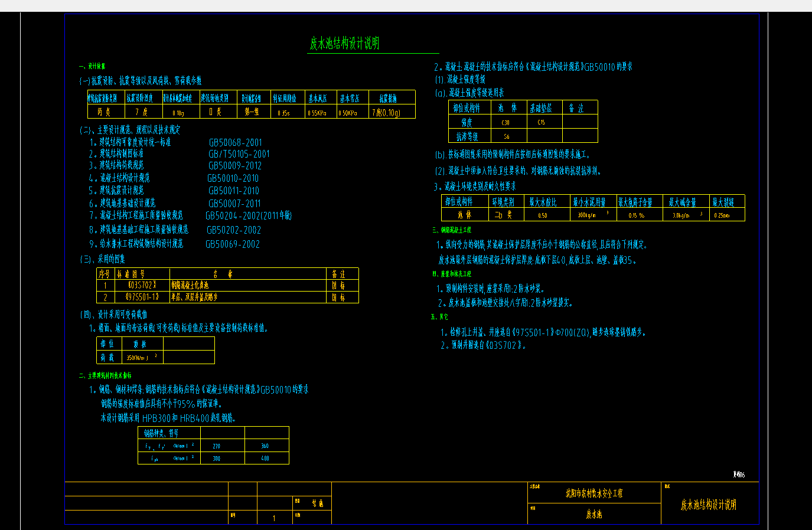812x530 pixels.
Task: Click atlas table cell '《03S702》'
Action: [x=142, y=285]
